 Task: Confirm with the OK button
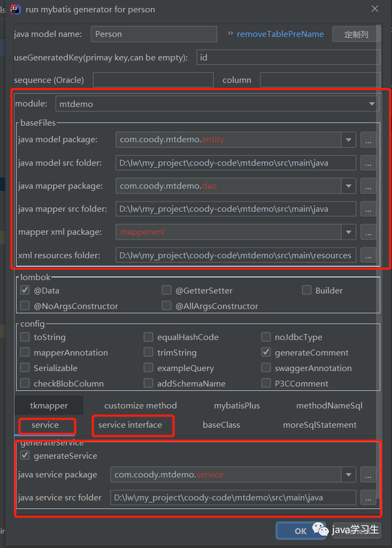[300, 531]
